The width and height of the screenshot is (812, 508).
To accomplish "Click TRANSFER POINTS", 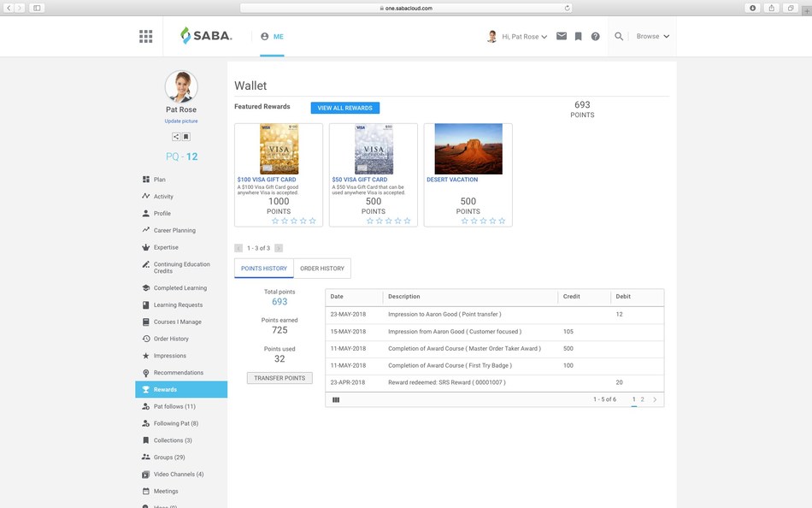I will pyautogui.click(x=279, y=377).
